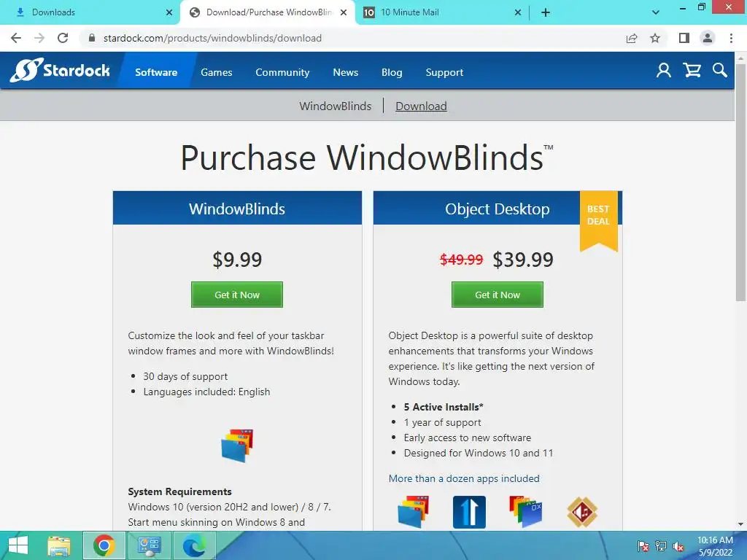Select the Download/Purchase WindowBlinds tab
This screenshot has height=560, width=747.
click(268, 12)
